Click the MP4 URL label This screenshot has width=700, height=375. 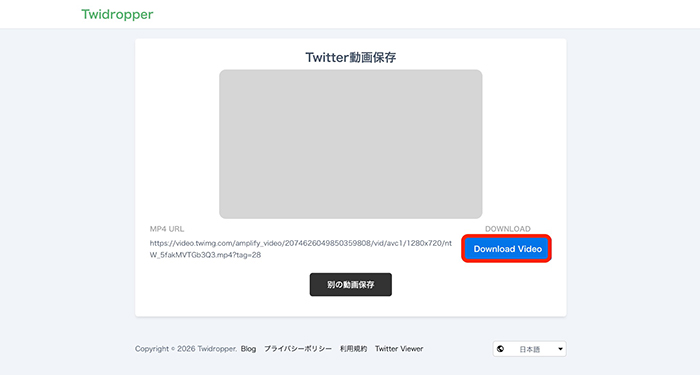(x=167, y=229)
